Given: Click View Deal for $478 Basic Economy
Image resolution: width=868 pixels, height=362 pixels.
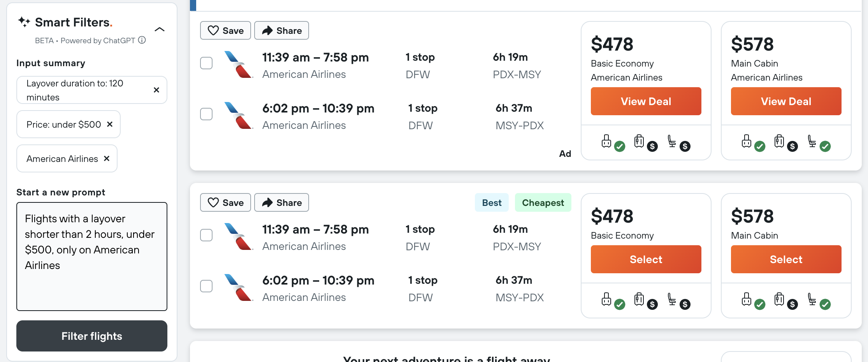Looking at the screenshot, I should 646,101.
